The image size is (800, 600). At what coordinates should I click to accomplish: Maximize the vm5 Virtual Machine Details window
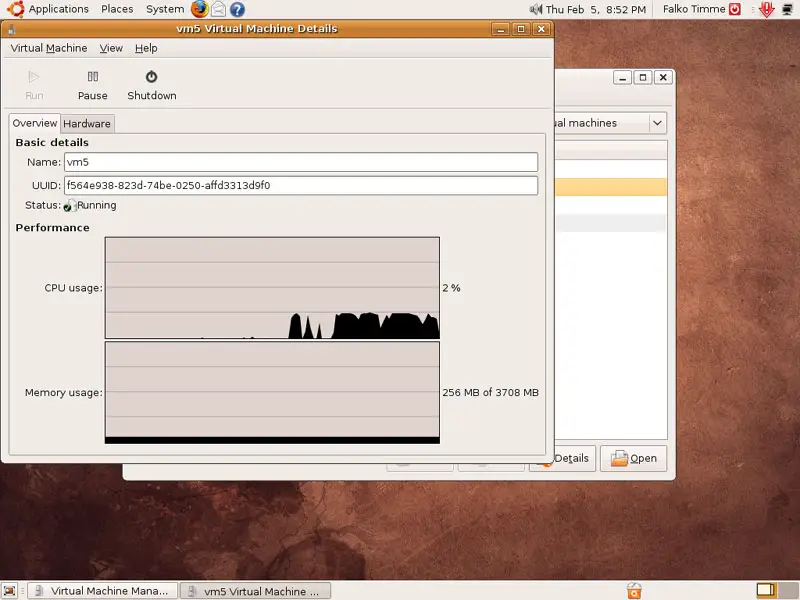click(x=521, y=29)
